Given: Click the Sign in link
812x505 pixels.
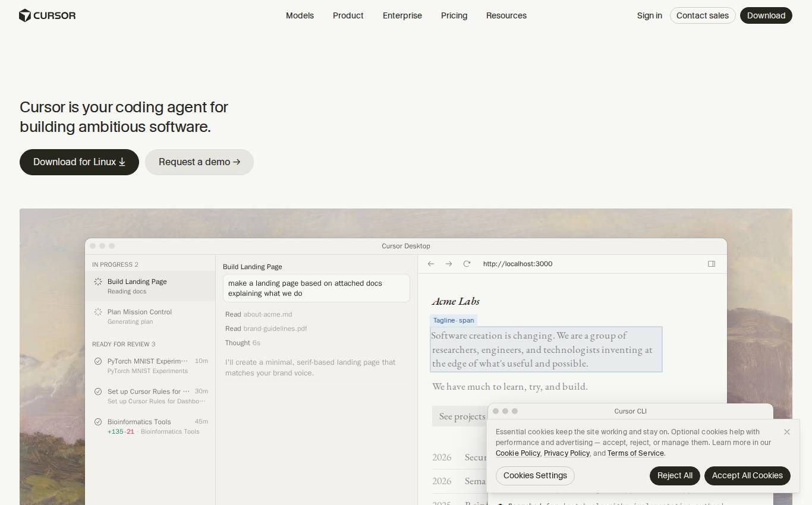Looking at the screenshot, I should click(650, 15).
